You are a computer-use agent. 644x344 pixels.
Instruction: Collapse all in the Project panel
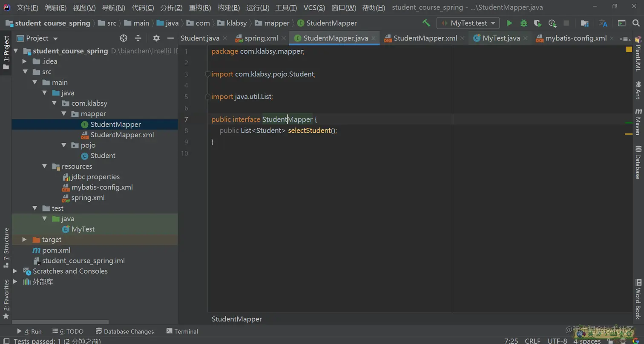point(138,38)
